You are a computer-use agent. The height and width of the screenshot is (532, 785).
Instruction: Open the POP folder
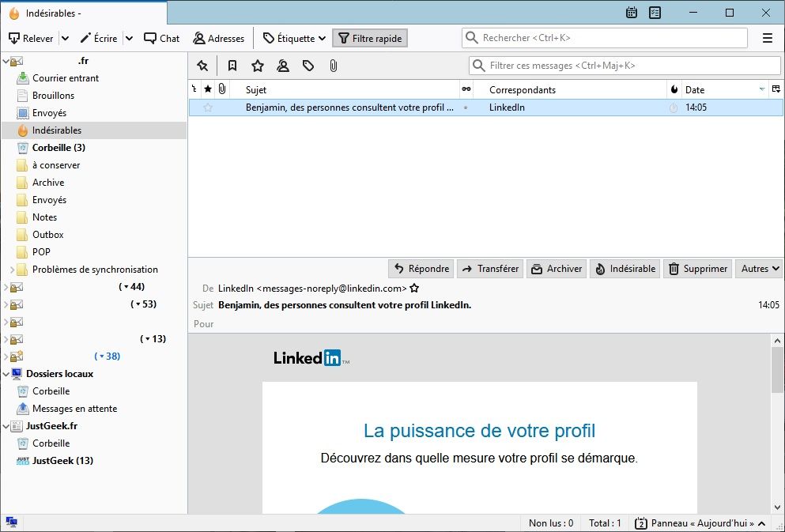[x=41, y=252]
